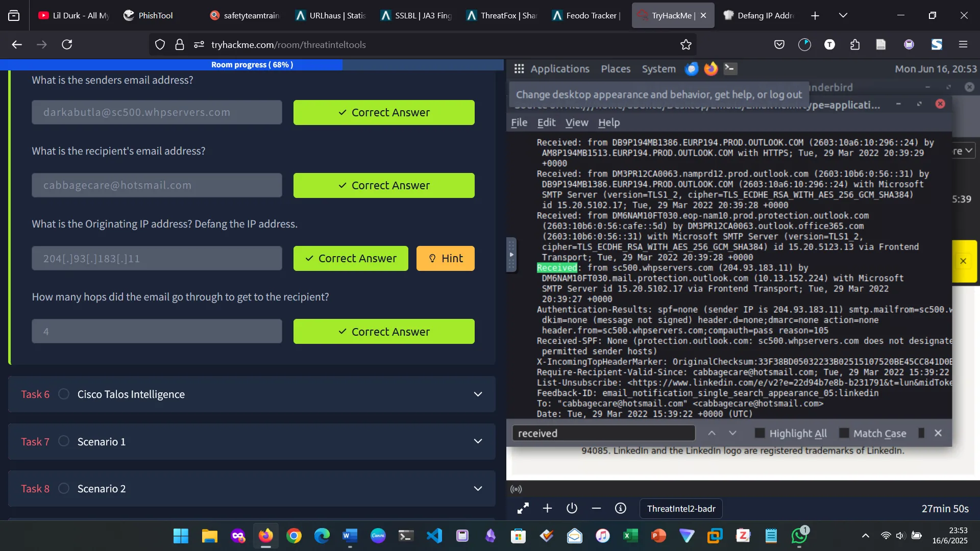Click the info icon on VM toolbar
The image size is (980, 551).
[620, 508]
